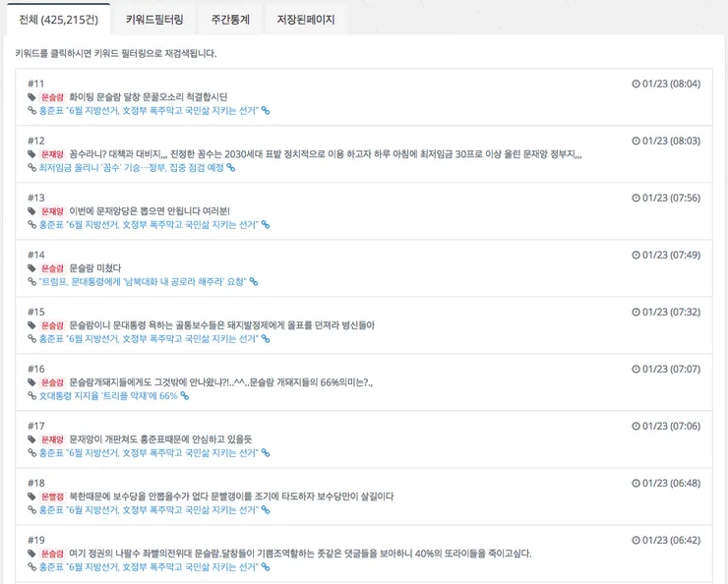Image resolution: width=728 pixels, height=584 pixels.
Task: Click the tag icon in row #17
Action: point(31,439)
